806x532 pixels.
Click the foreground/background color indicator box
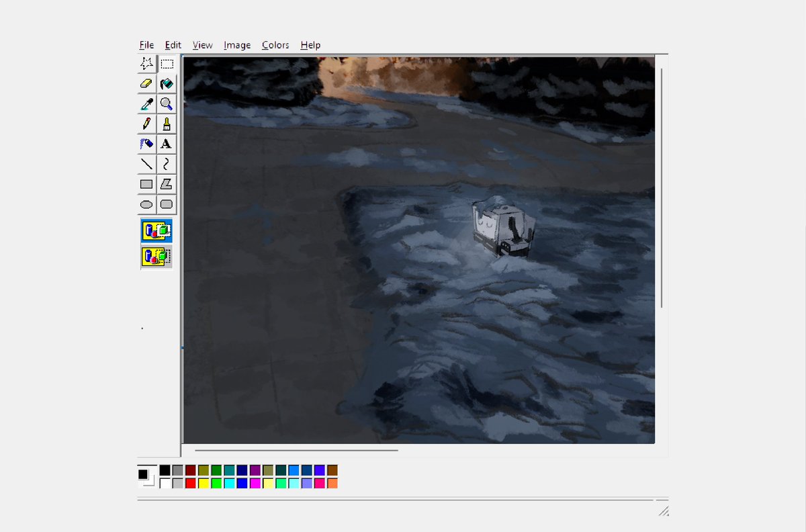pyautogui.click(x=146, y=477)
